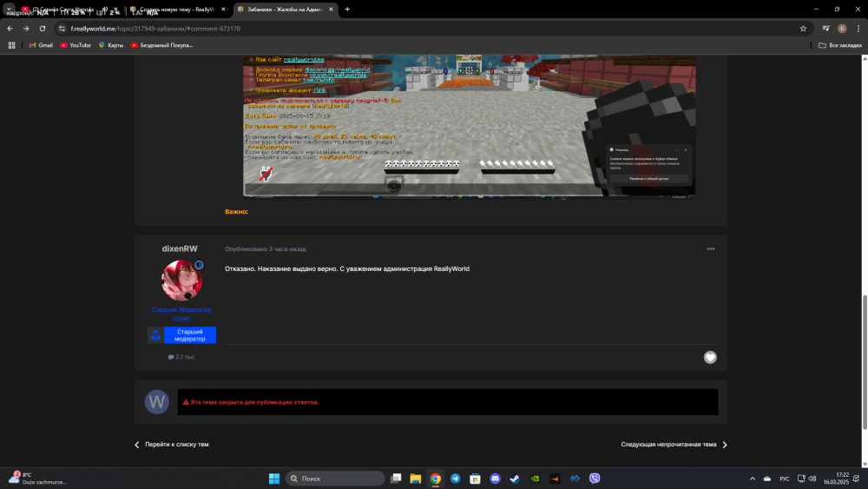Open the Все закладки folder
Viewport: 868px width, 489px height.
tap(839, 45)
